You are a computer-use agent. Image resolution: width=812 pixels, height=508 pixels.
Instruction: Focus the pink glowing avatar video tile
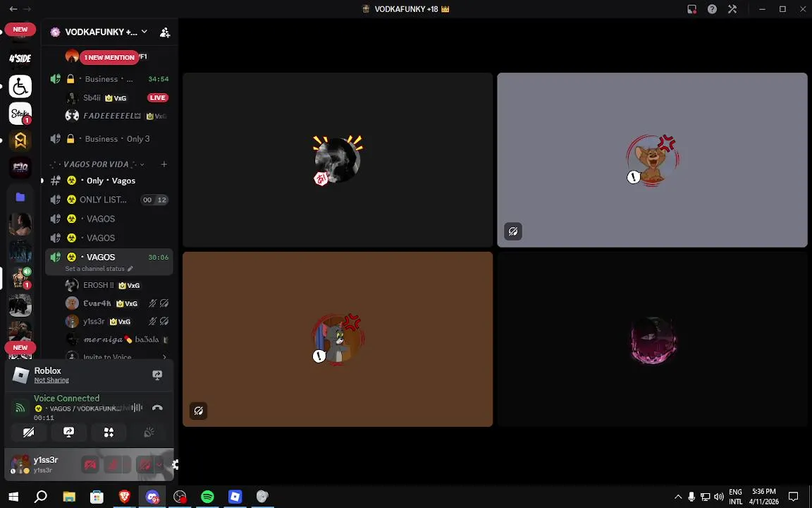tap(652, 339)
